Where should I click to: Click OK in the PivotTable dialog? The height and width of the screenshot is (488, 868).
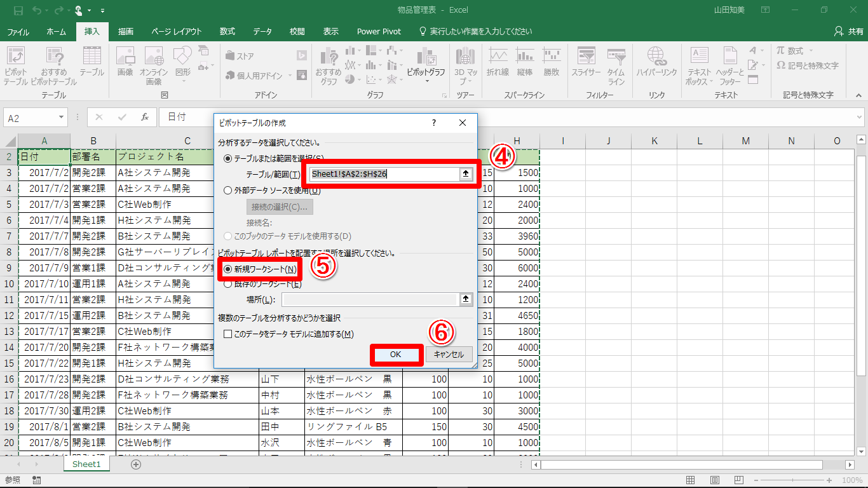pos(396,355)
